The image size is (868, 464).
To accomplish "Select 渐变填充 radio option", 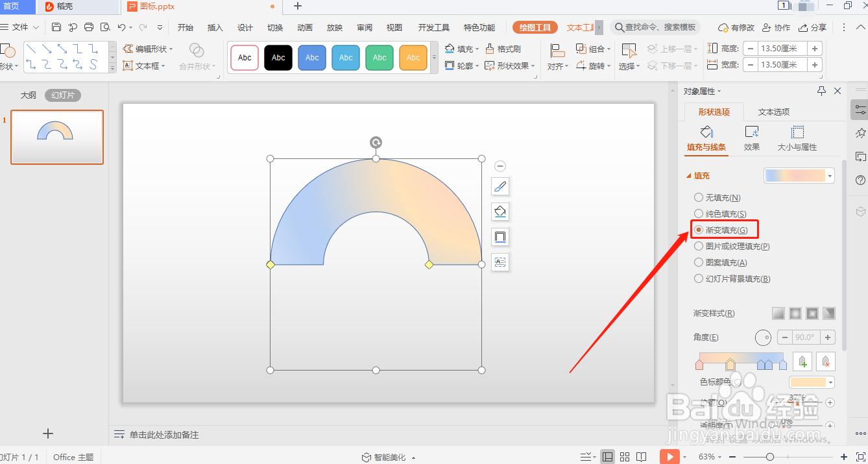I will [x=721, y=230].
